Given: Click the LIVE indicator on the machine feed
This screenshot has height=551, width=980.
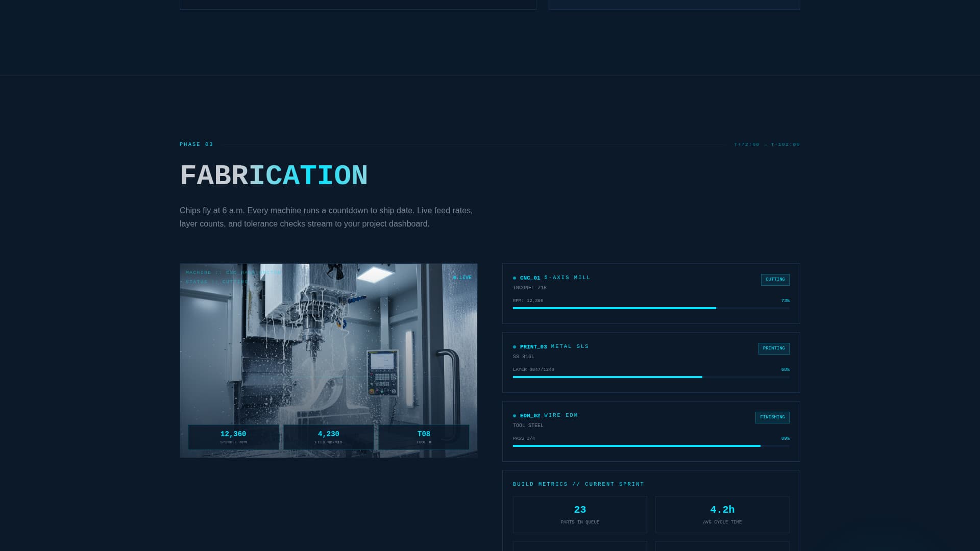Looking at the screenshot, I should [462, 277].
